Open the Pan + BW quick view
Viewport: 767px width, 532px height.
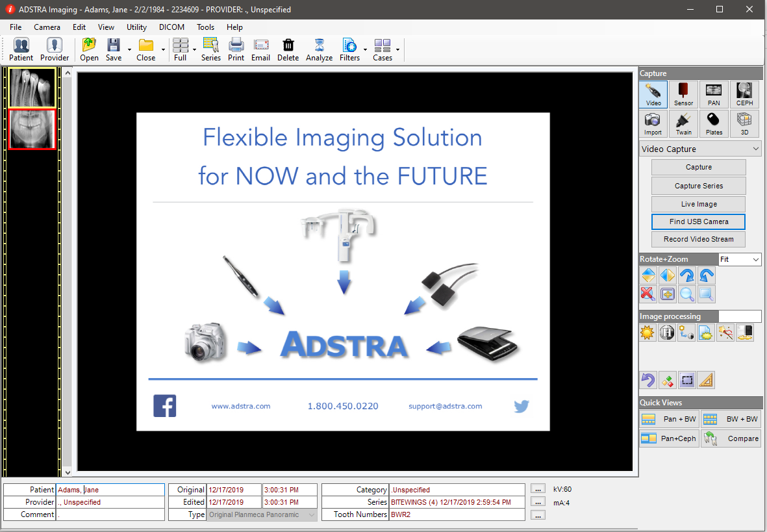(x=669, y=419)
